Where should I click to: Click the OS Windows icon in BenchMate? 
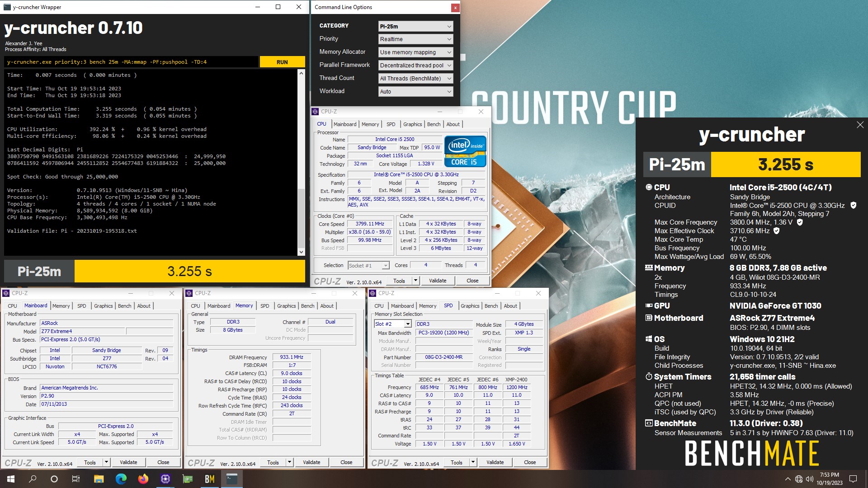[x=649, y=339]
